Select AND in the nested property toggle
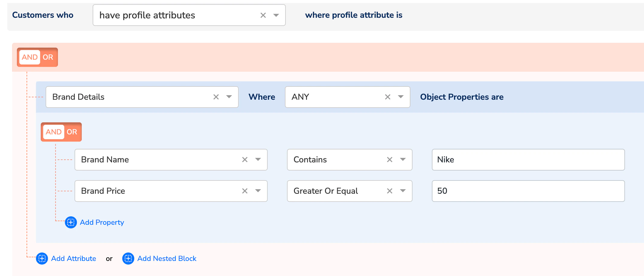 [54, 132]
